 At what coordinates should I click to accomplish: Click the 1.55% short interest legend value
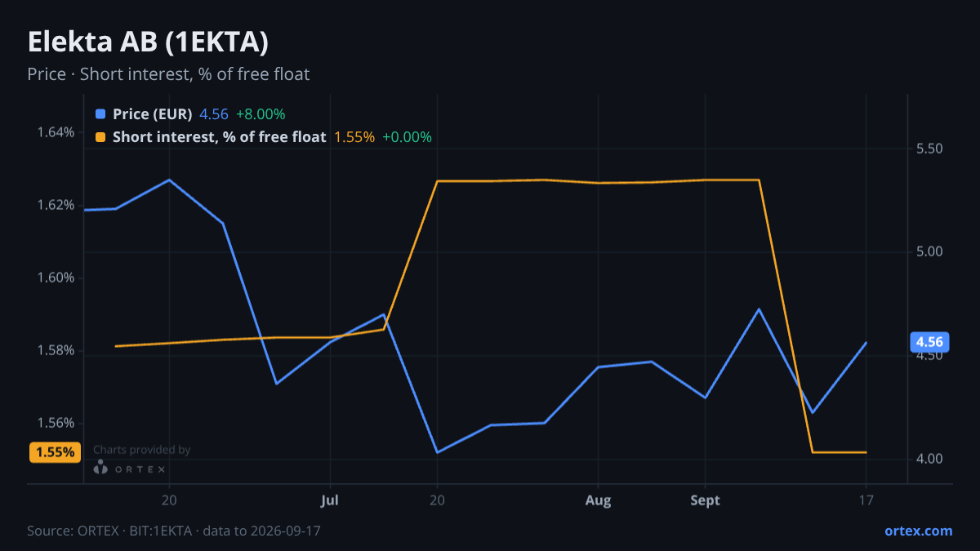(354, 137)
